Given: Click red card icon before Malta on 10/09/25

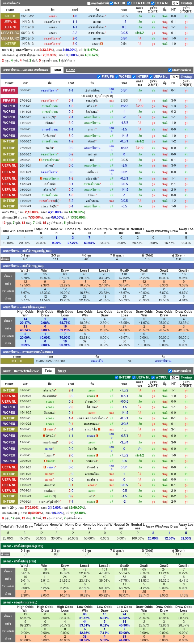Looking at the screenshot, I should pyautogui.click(x=45, y=429).
